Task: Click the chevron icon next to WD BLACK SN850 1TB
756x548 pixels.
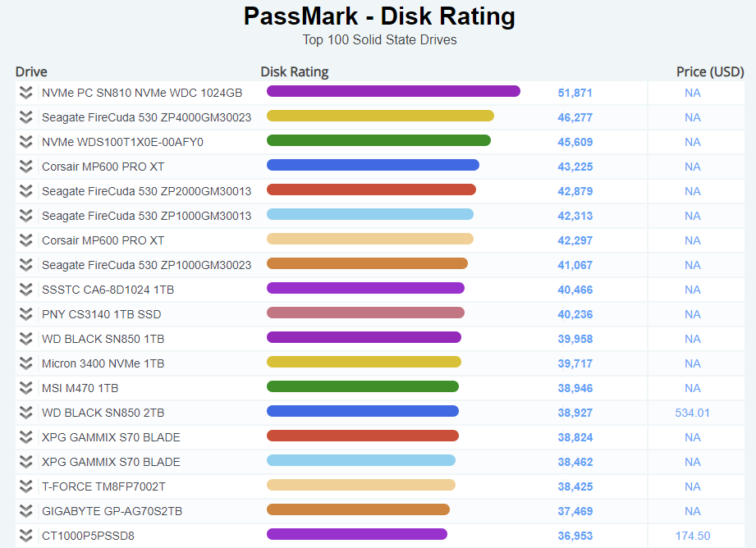Action: (x=25, y=339)
